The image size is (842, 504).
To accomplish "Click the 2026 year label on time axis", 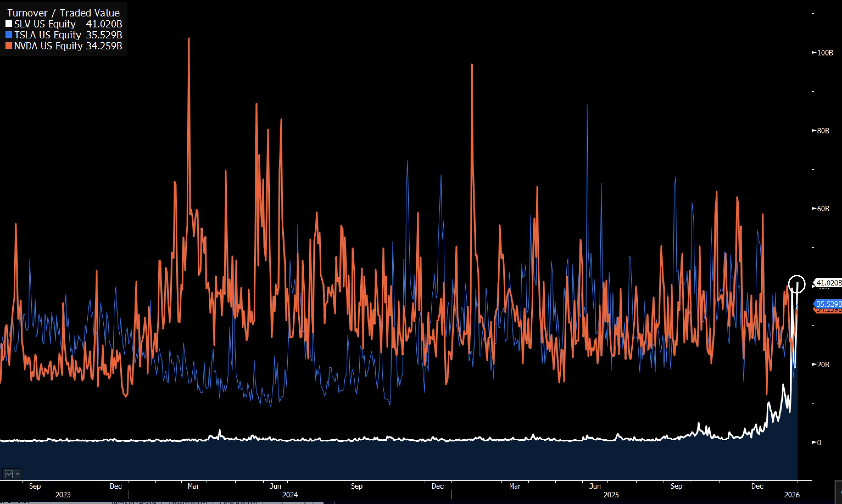I will [x=792, y=495].
